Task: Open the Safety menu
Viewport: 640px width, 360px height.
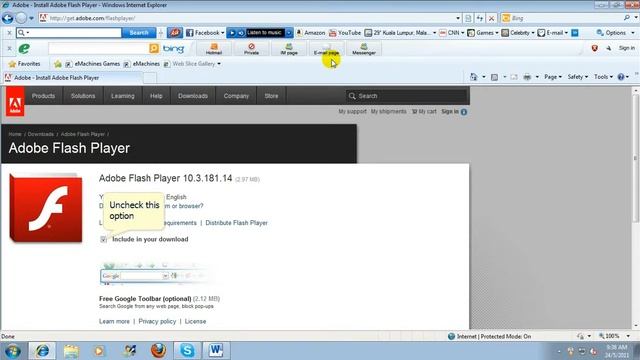Action: pos(578,77)
